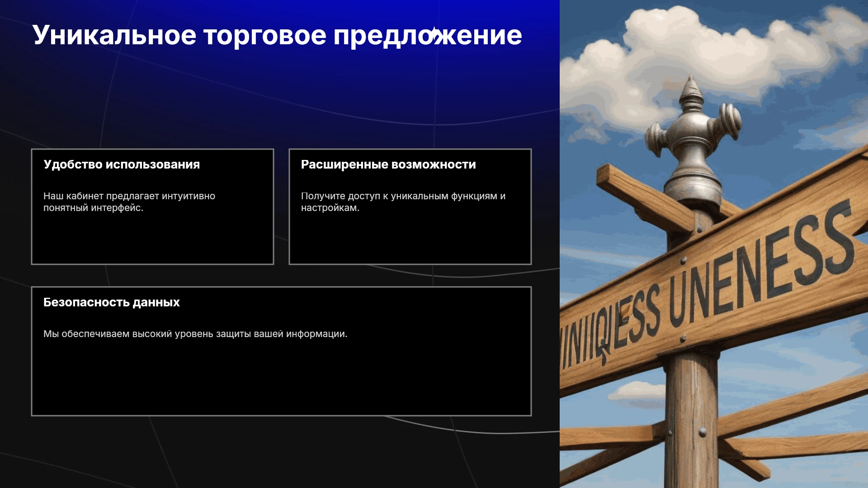Select the text about the интуитивно понятный интерфейс
This screenshot has width=868, height=488.
129,202
